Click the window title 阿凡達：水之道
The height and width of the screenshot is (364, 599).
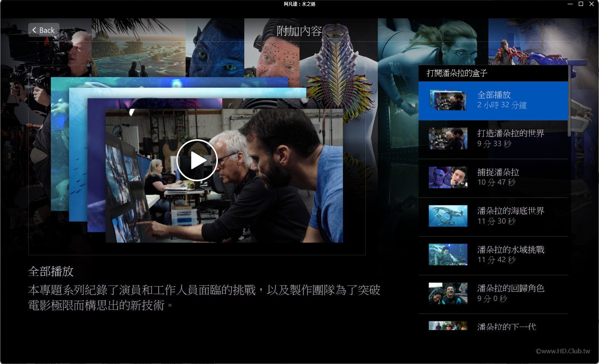tap(299, 4)
